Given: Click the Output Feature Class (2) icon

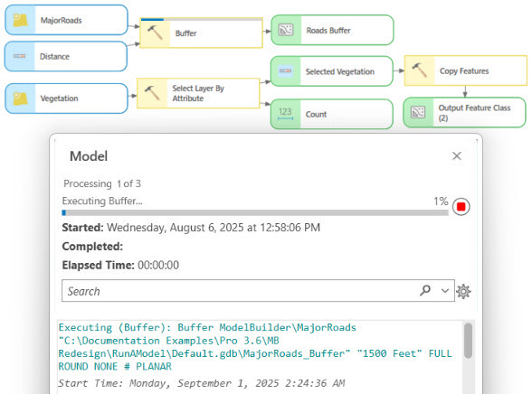Looking at the screenshot, I should click(418, 112).
